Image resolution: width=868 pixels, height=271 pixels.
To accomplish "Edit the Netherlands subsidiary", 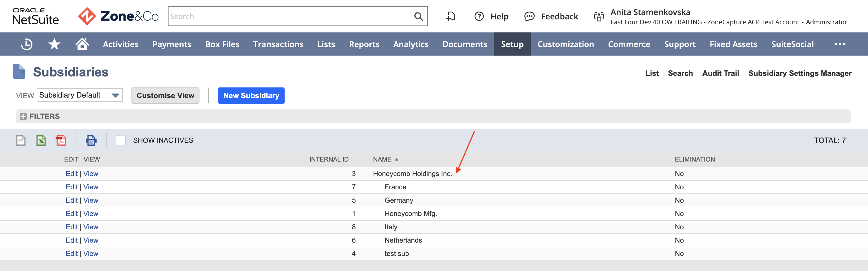I will 72,240.
